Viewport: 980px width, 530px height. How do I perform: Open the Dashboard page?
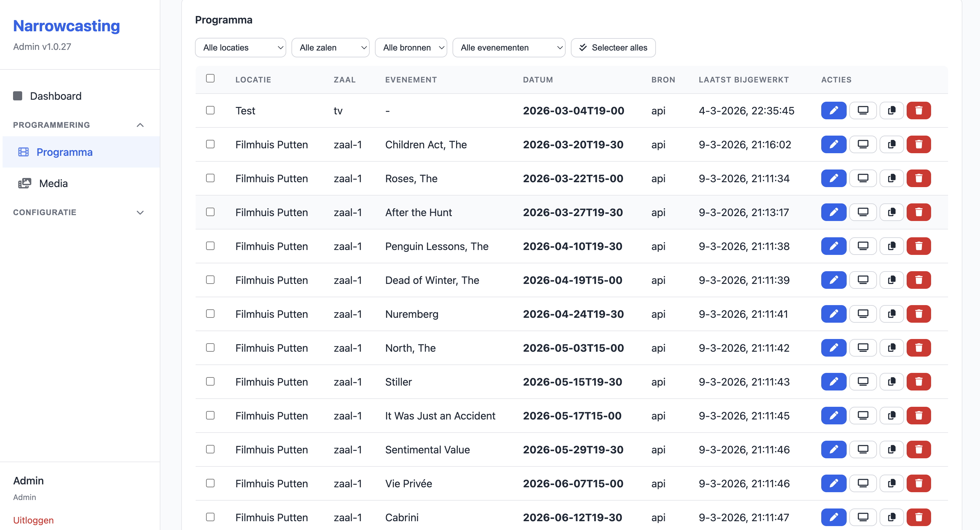(55, 96)
